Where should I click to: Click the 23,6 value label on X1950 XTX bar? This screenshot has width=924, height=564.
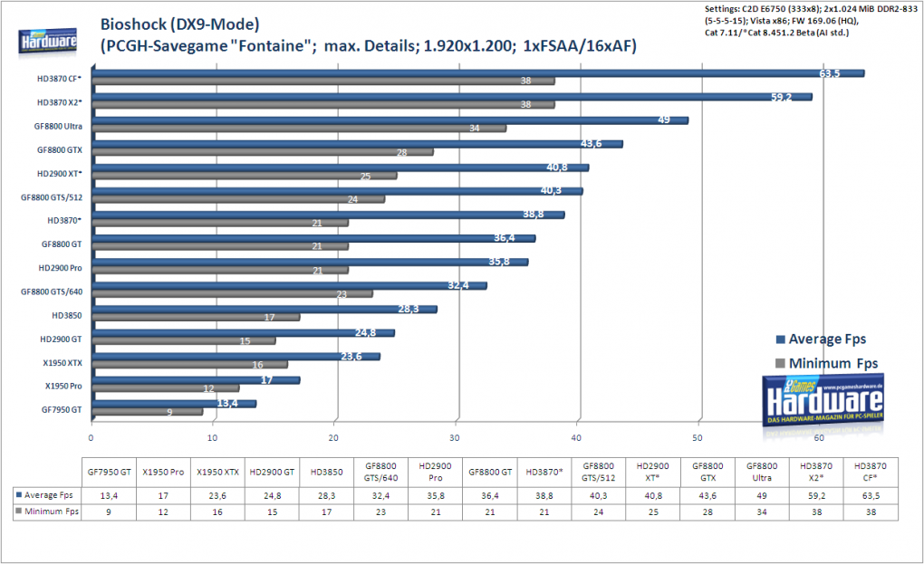click(351, 356)
